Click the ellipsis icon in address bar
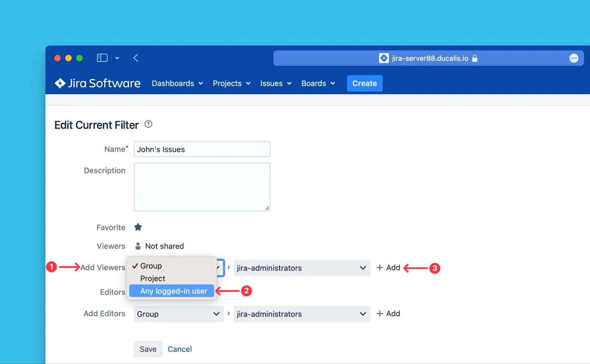This screenshot has width=590, height=364. coord(573,58)
